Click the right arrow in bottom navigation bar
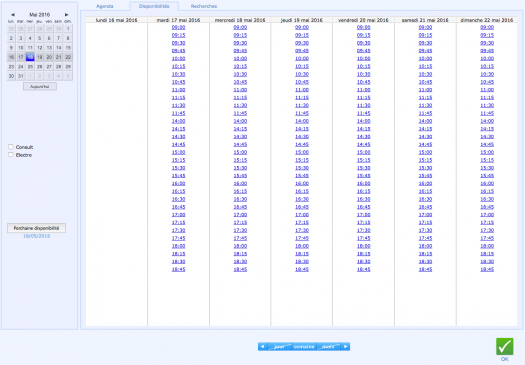Screen dimensions: 525x365 coord(346,347)
